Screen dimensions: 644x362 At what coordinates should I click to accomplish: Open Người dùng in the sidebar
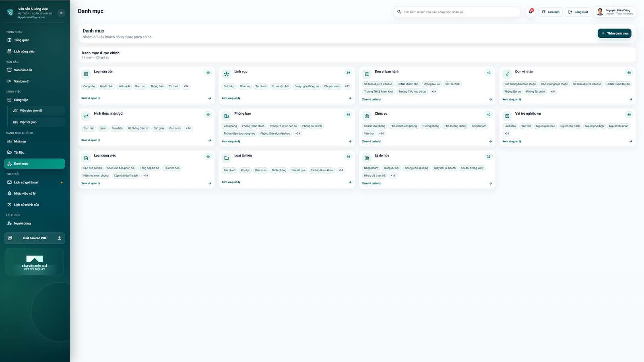[35, 224]
